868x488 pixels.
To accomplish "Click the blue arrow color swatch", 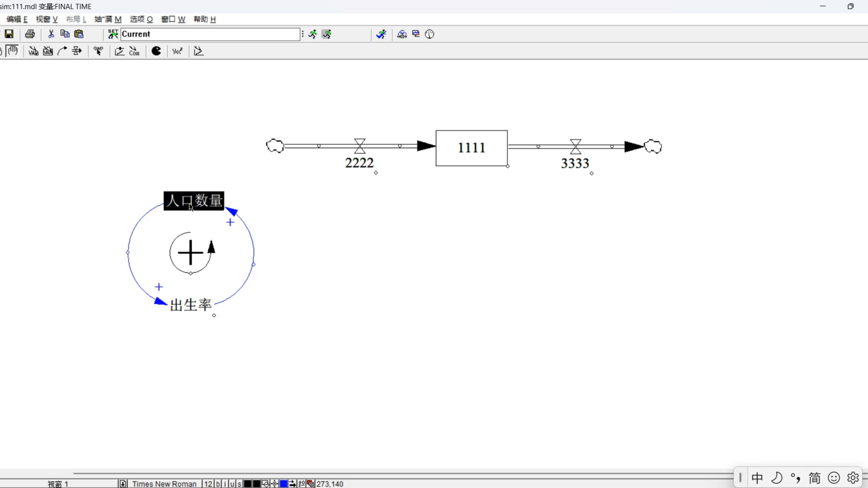I will pos(284,484).
